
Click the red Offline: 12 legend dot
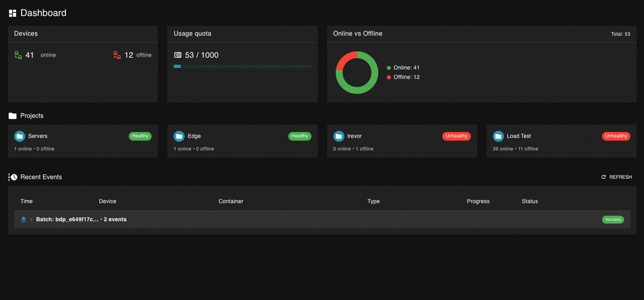pos(389,77)
